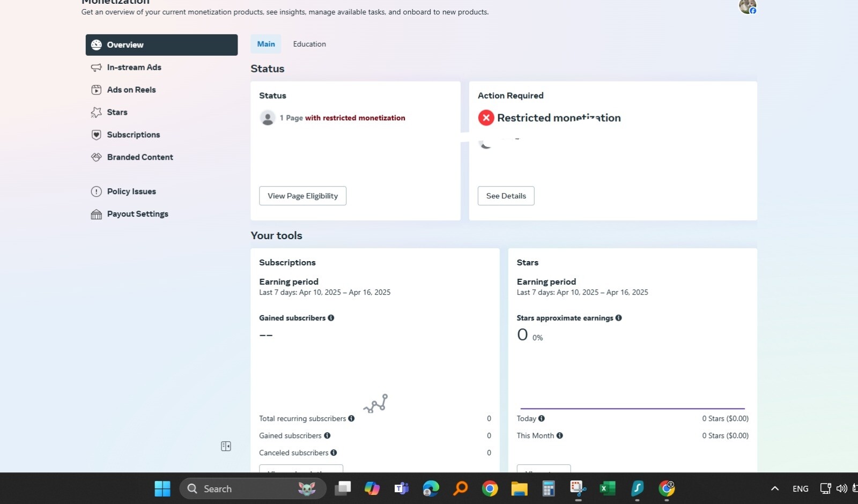Open the second Chrome profile icon in taskbar

(667, 489)
